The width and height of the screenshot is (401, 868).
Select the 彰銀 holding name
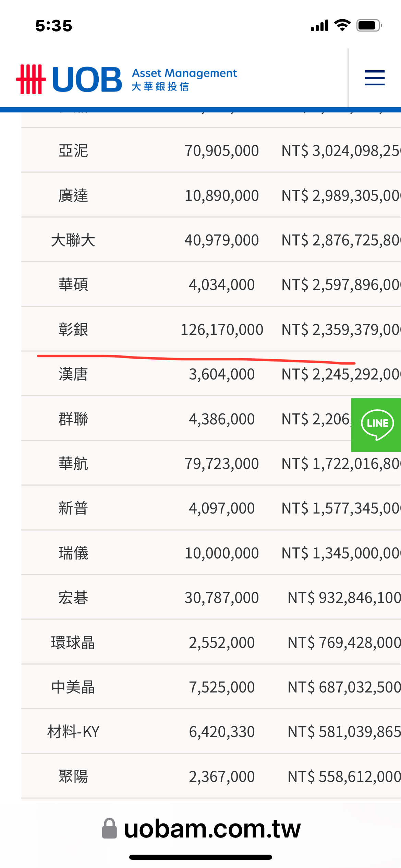click(x=73, y=329)
